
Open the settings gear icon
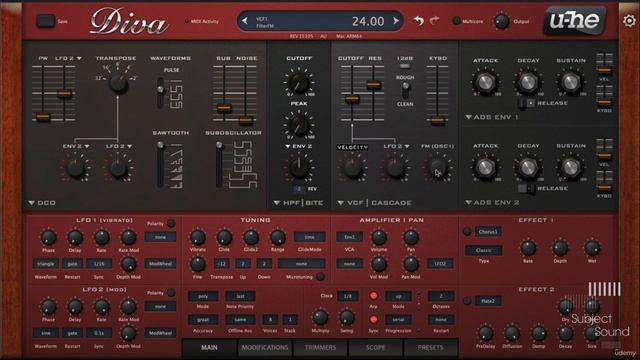pyautogui.click(x=629, y=20)
